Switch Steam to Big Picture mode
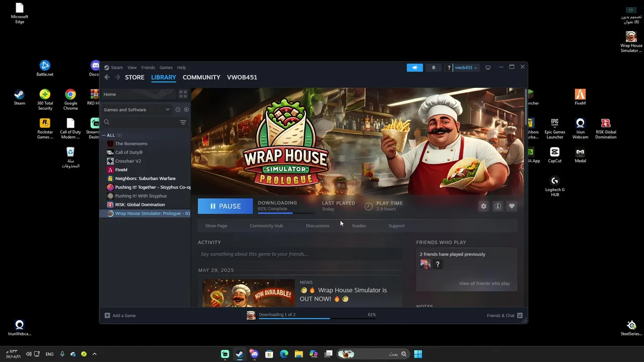Image resolution: width=644 pixels, height=362 pixels. 488,67
